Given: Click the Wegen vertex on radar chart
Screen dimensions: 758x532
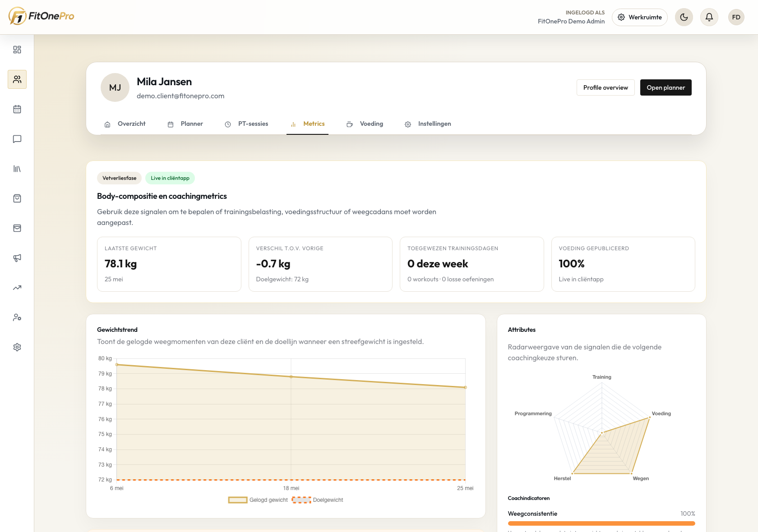Looking at the screenshot, I should 631,473.
